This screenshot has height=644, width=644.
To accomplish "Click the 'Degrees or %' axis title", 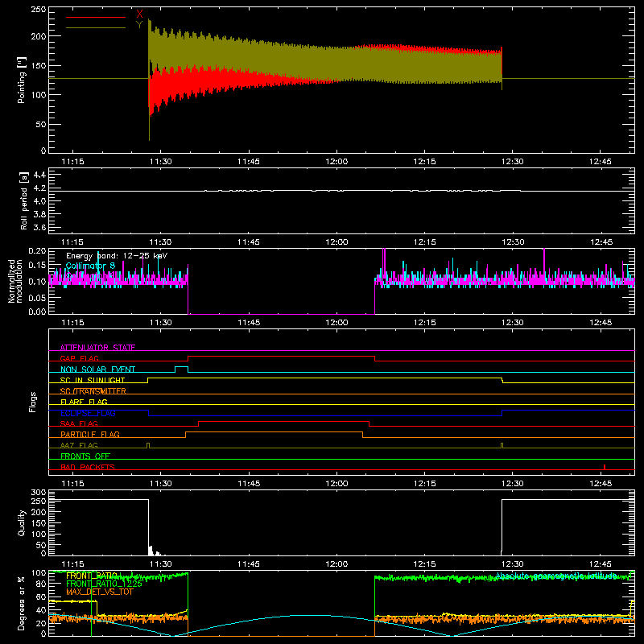I will (x=22, y=603).
